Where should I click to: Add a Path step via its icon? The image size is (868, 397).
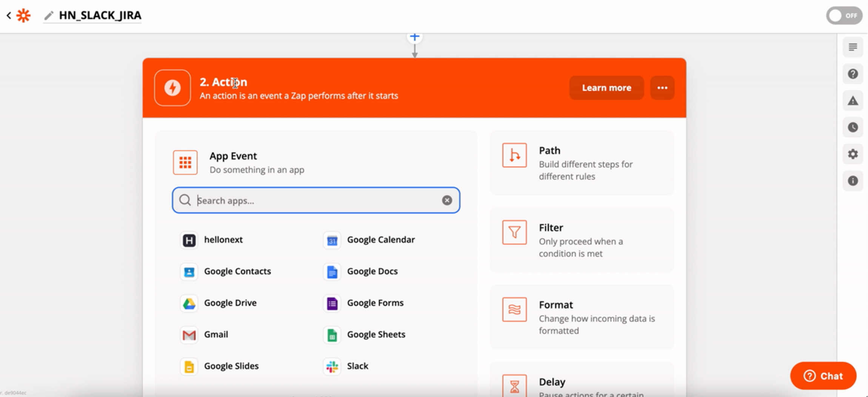pos(514,155)
